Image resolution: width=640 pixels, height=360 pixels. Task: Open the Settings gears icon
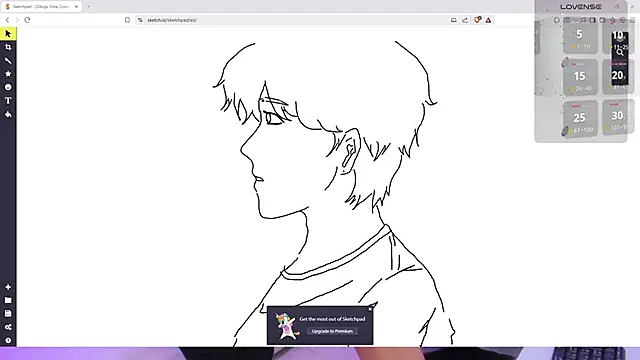(8, 327)
